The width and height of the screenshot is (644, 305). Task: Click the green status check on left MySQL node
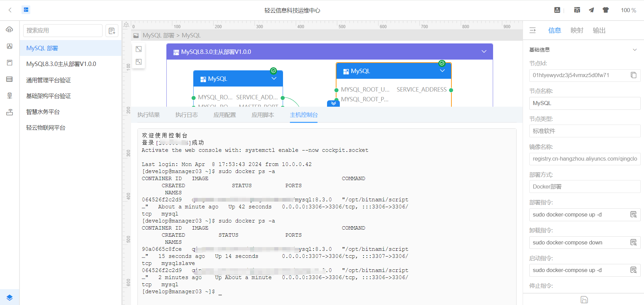274,71
